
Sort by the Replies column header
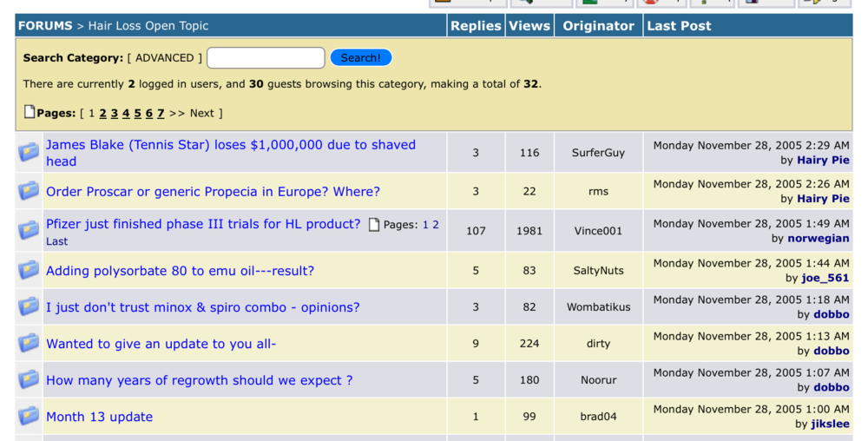[x=475, y=26]
